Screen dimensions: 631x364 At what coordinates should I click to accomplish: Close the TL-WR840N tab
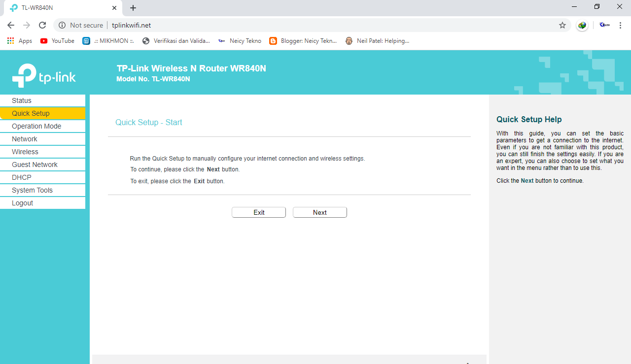114,8
